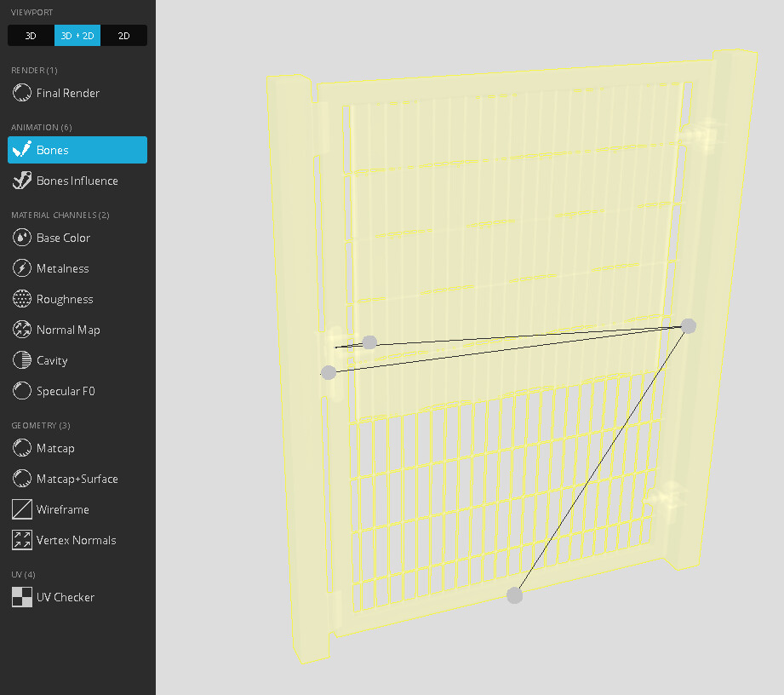The image size is (784, 695).
Task: Choose Bones Influence view
Action: coord(77,181)
